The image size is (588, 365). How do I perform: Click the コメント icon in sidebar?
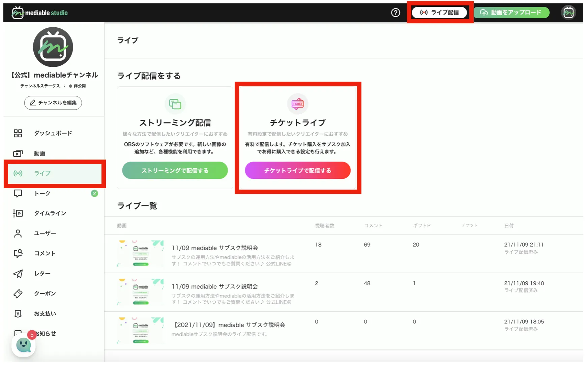(18, 253)
